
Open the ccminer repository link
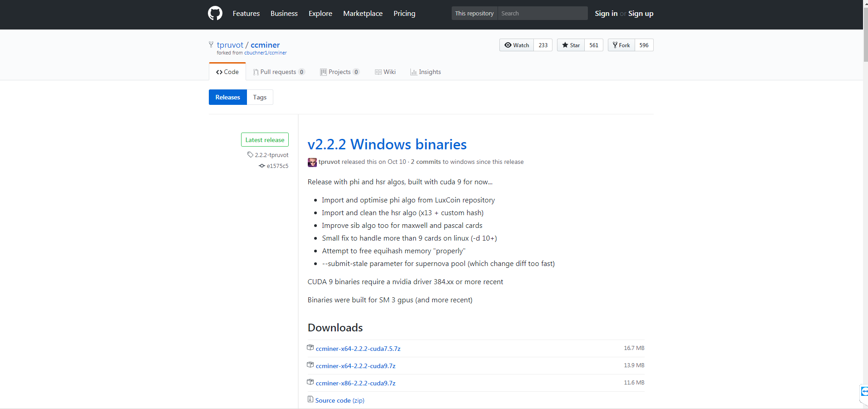(265, 45)
